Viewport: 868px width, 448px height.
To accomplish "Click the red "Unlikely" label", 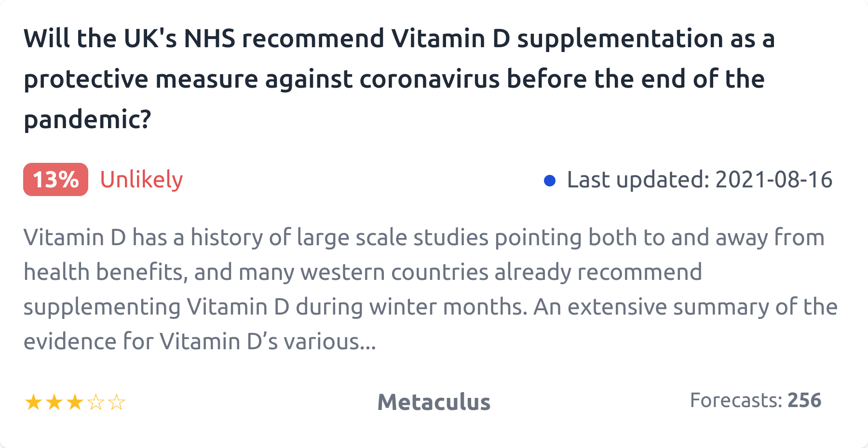I will click(x=141, y=180).
